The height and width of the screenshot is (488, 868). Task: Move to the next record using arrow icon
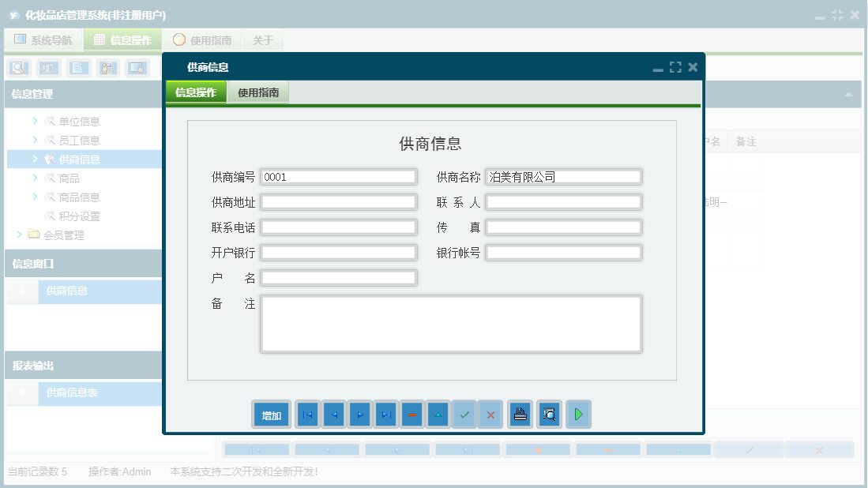pyautogui.click(x=359, y=414)
